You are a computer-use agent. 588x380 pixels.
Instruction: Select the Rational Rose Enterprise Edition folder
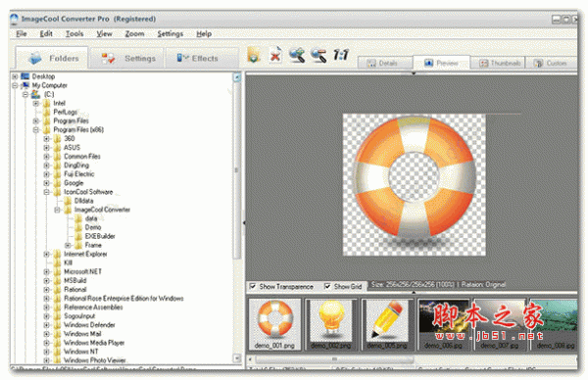[123, 299]
